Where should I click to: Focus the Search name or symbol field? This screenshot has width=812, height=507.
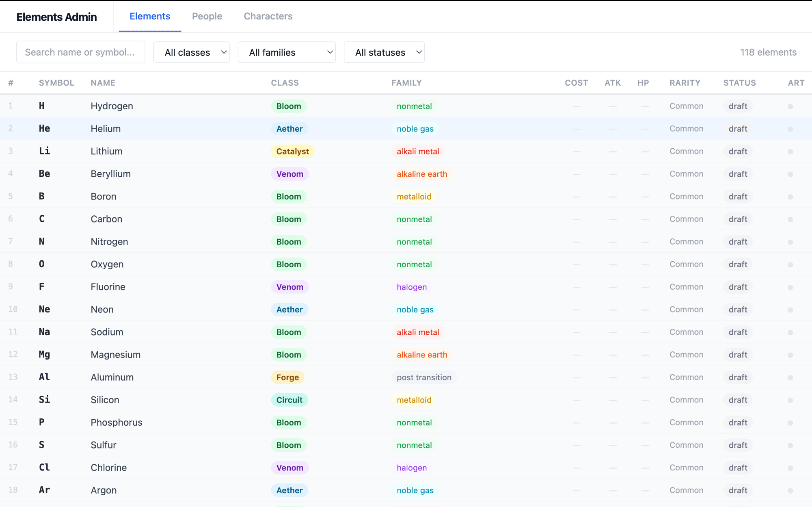[x=81, y=52]
